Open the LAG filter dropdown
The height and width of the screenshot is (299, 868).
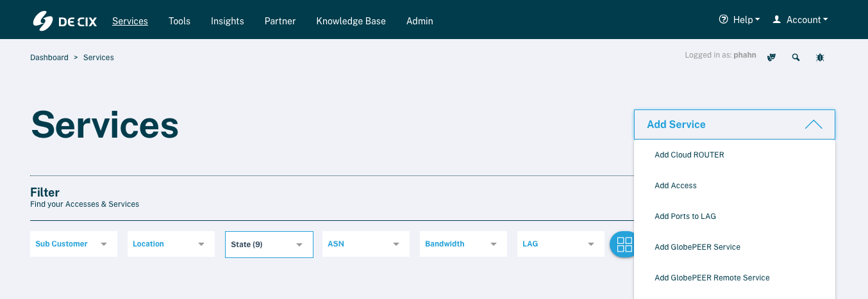point(560,244)
